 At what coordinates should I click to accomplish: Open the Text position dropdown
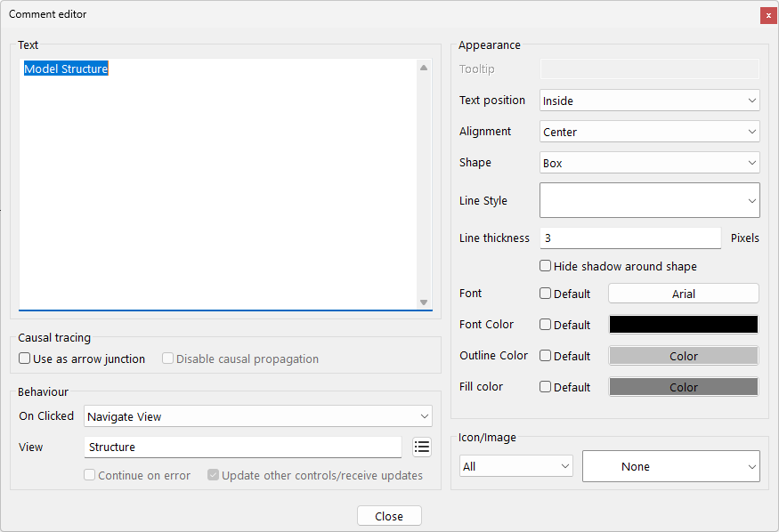pos(649,101)
